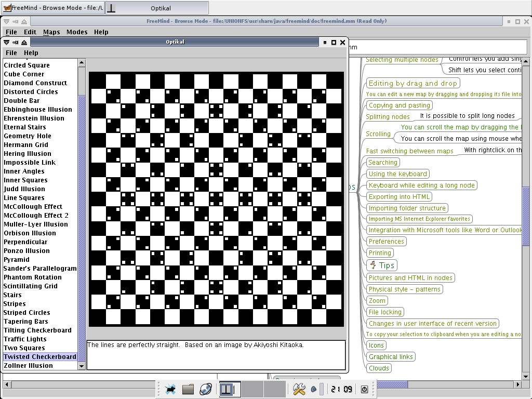532x399 pixels.
Task: Click the Optikal taskbar button
Action: 157,8
